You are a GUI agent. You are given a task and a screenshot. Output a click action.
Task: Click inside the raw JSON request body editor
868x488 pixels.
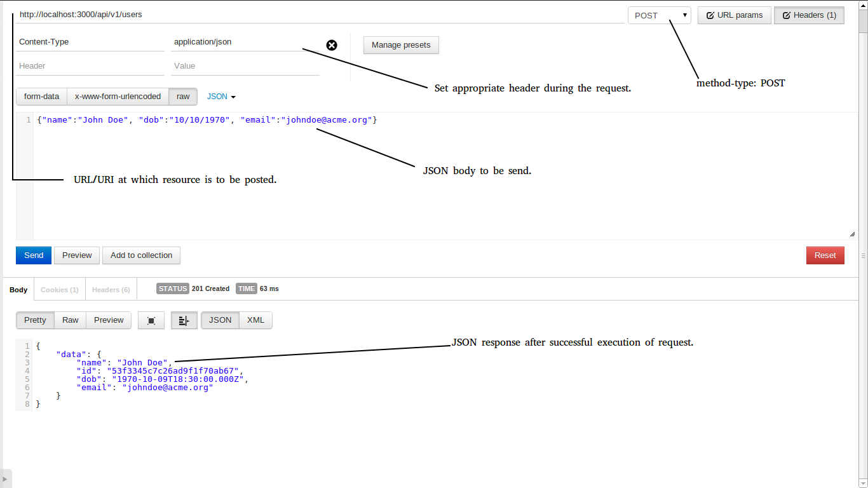[x=444, y=176]
